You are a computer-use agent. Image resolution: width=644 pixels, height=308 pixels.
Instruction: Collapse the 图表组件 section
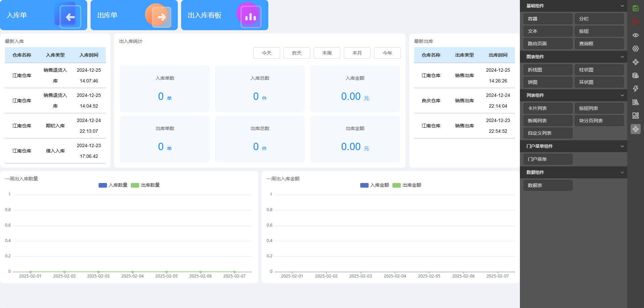622,57
